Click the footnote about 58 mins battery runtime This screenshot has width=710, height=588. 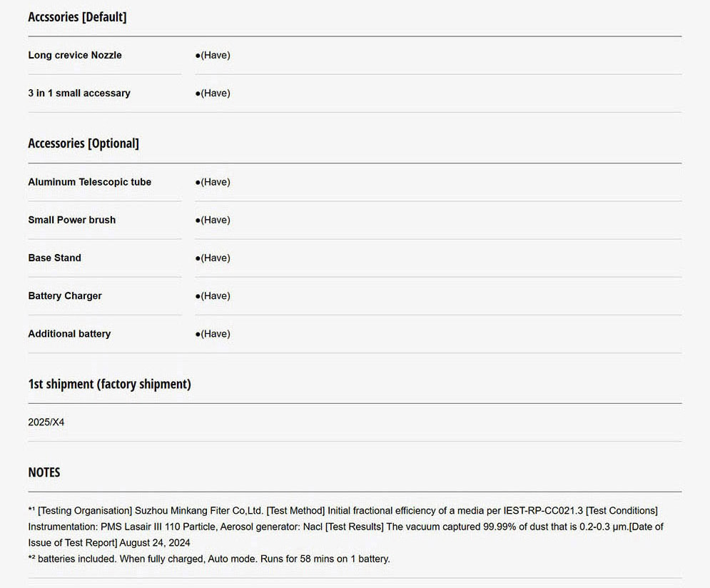[209, 559]
